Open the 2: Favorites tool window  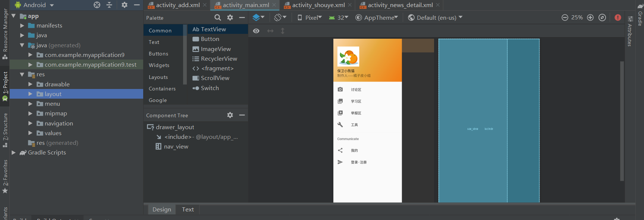pos(5,176)
